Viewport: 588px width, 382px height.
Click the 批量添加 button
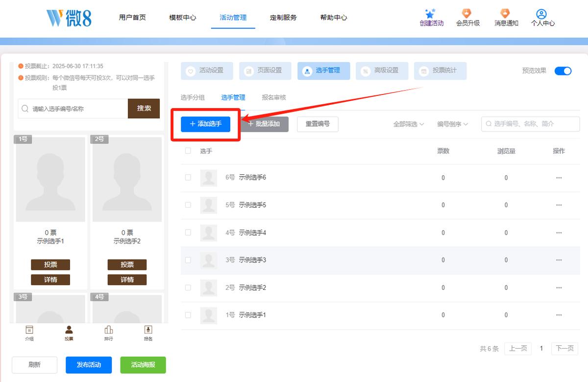pyautogui.click(x=264, y=124)
